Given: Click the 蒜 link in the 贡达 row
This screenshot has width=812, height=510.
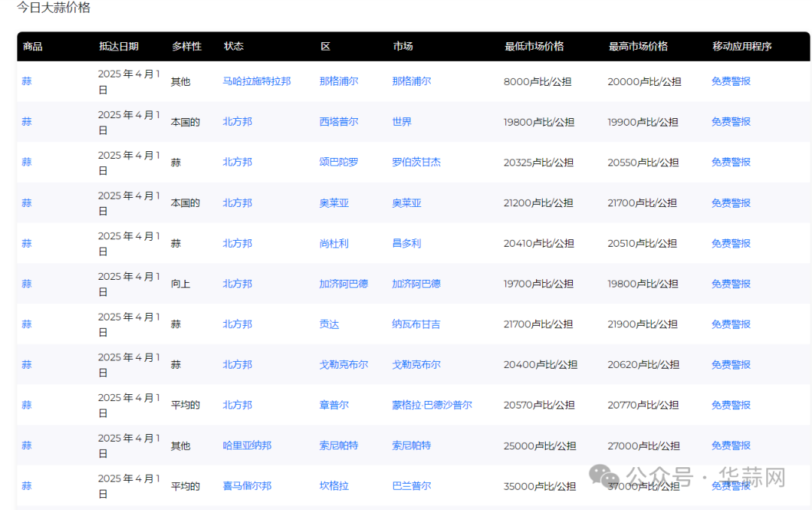Looking at the screenshot, I should (x=27, y=324).
